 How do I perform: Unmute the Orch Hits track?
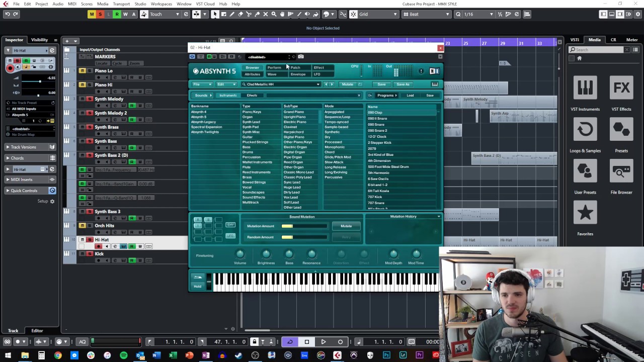coord(82,226)
